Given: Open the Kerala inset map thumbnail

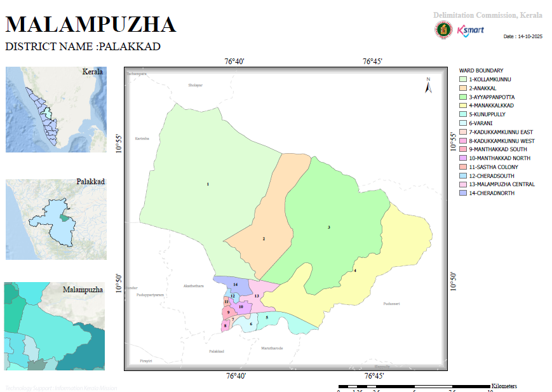Looking at the screenshot, I should [56, 109].
